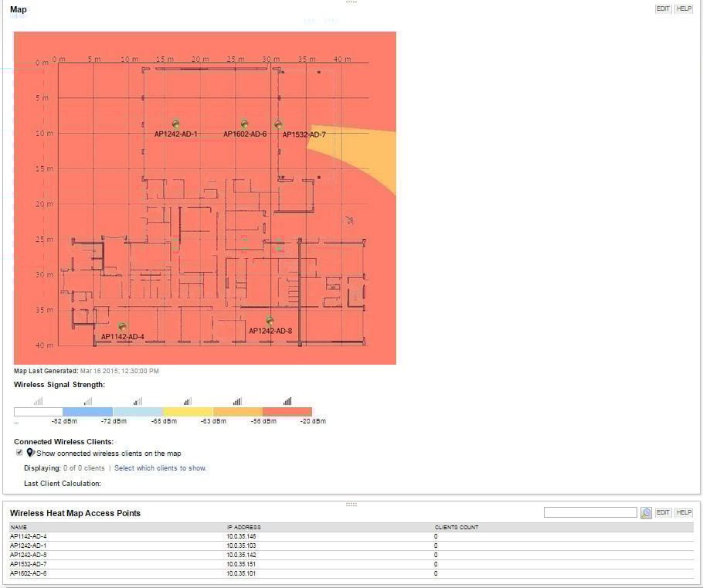The width and height of the screenshot is (703, 588).
Task: Click the client location pin icon
Action: click(30, 453)
